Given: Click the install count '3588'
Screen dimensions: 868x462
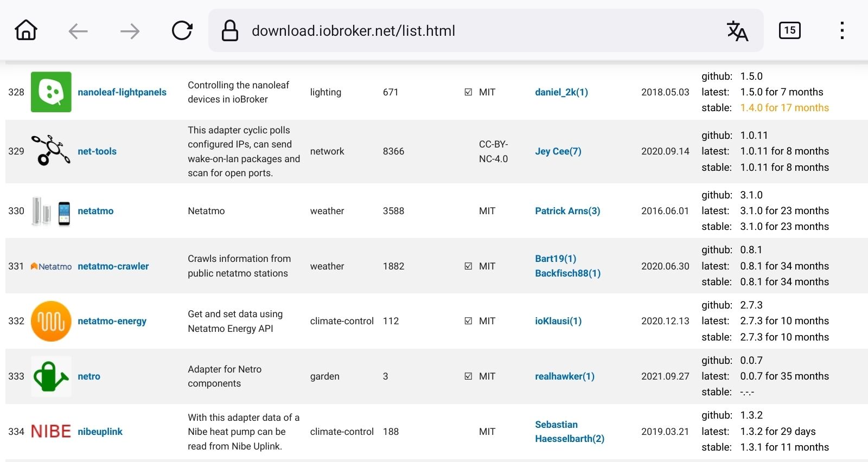Looking at the screenshot, I should coord(393,211).
